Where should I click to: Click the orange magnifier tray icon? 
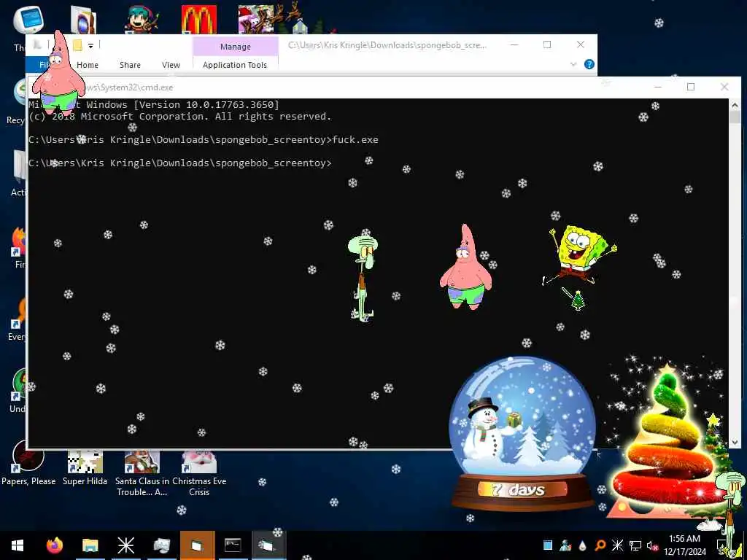(600, 545)
